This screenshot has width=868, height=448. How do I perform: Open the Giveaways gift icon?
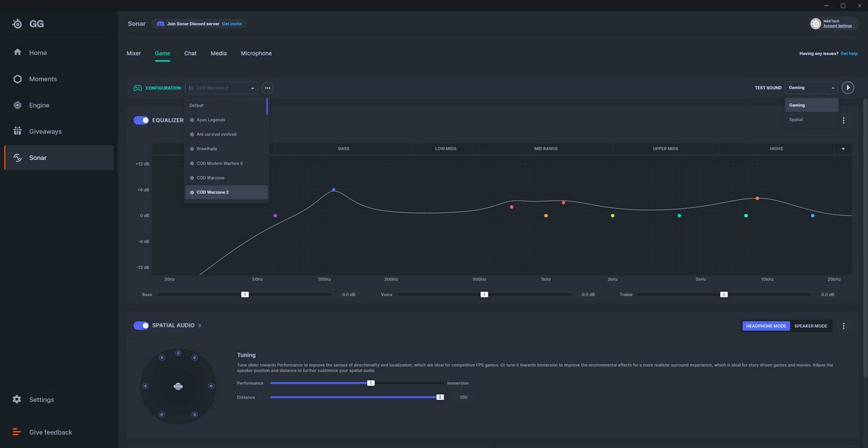pos(17,131)
